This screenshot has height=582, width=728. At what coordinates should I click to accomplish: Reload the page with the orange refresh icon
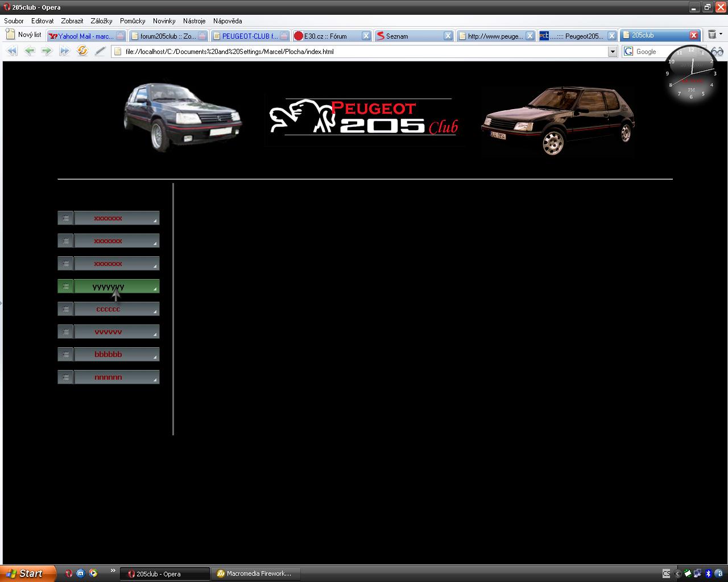click(82, 51)
